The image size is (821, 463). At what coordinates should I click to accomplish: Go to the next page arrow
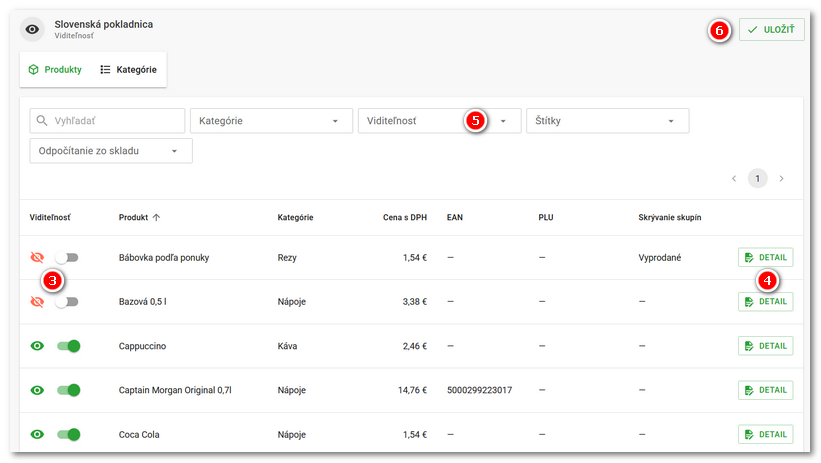click(x=781, y=179)
